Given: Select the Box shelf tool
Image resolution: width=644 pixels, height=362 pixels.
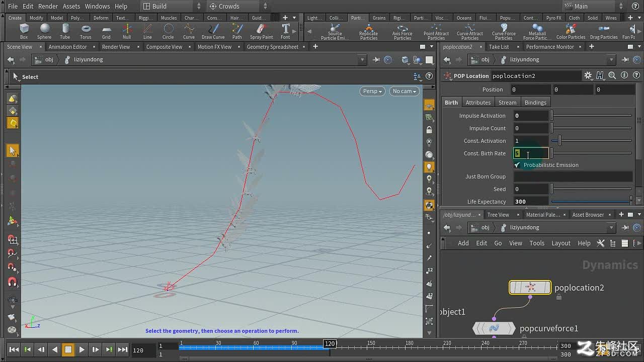Looking at the screenshot, I should click(x=24, y=31).
